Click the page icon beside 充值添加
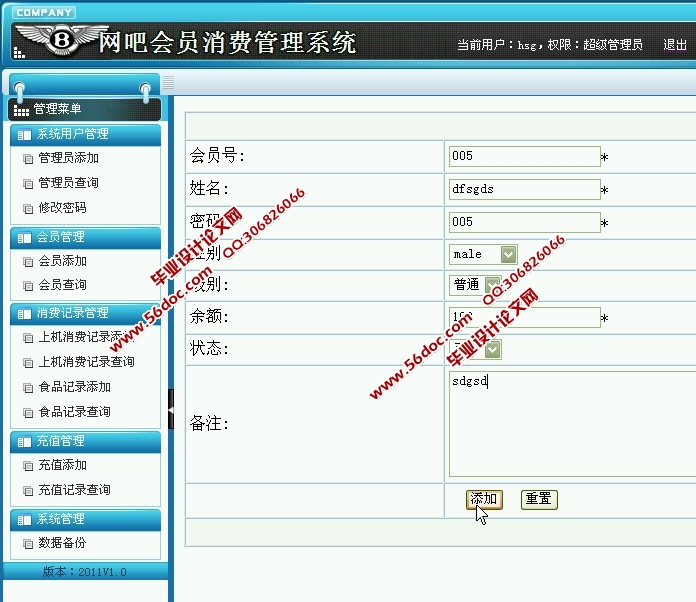This screenshot has height=602, width=696. pyautogui.click(x=28, y=466)
